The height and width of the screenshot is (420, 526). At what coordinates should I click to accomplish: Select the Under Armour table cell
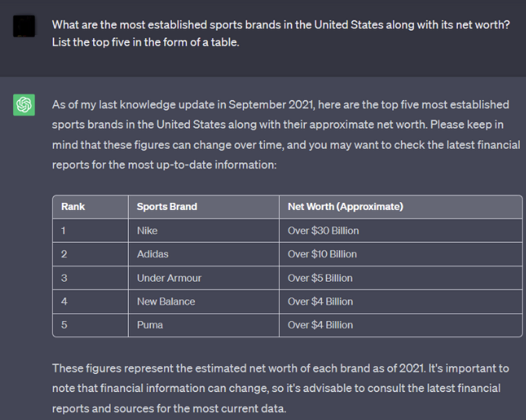coord(204,278)
